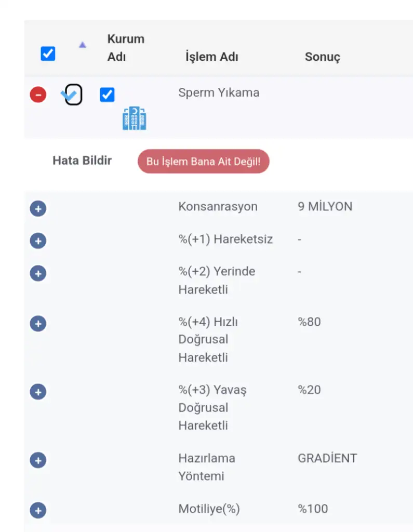The height and width of the screenshot is (532, 413).
Task: Uncheck the Sperm Yıkama row checkbox
Action: tap(107, 95)
